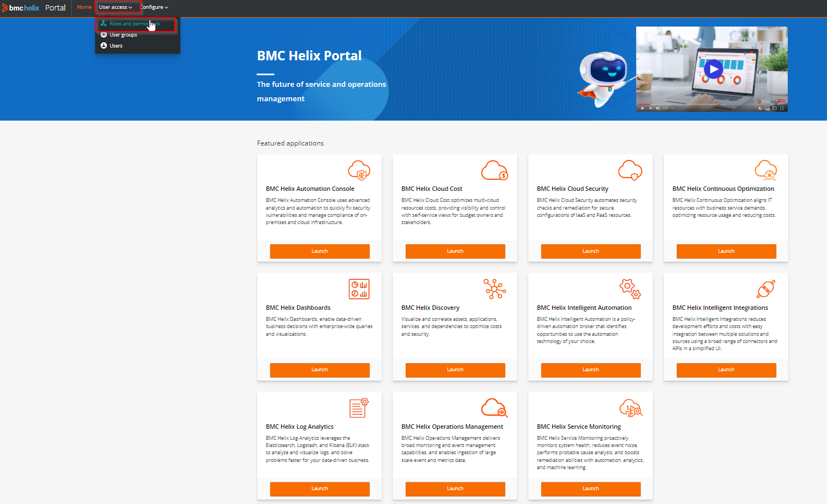Click the Featured applications heading
Image resolution: width=827 pixels, height=504 pixels.
[290, 143]
